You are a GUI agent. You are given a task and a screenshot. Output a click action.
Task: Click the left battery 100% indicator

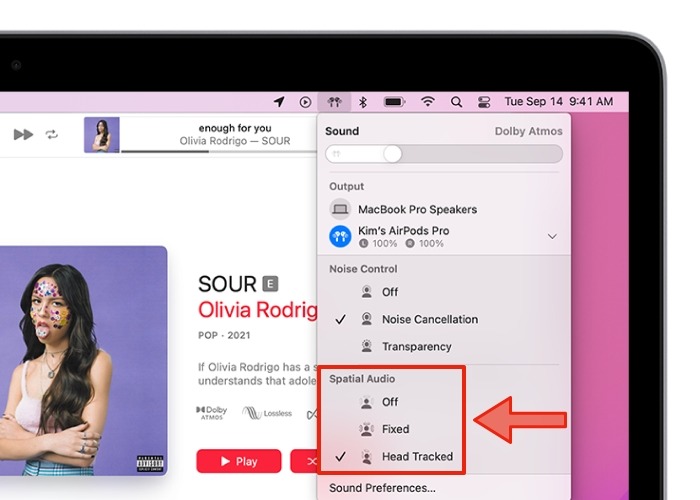click(x=379, y=244)
